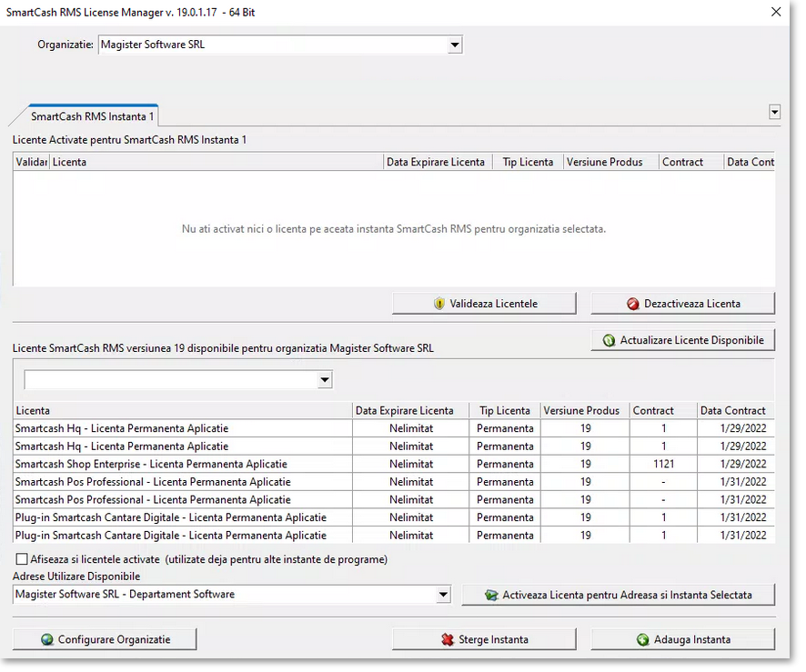The height and width of the screenshot is (672, 806).
Task: Click the globe icon on Configurare Organizatie
Action: 47,639
